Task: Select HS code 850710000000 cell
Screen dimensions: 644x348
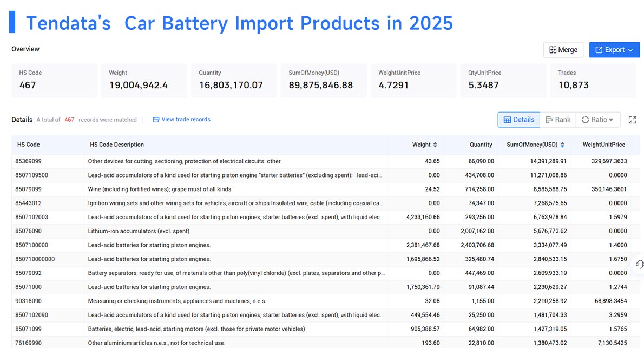Action: [35, 259]
